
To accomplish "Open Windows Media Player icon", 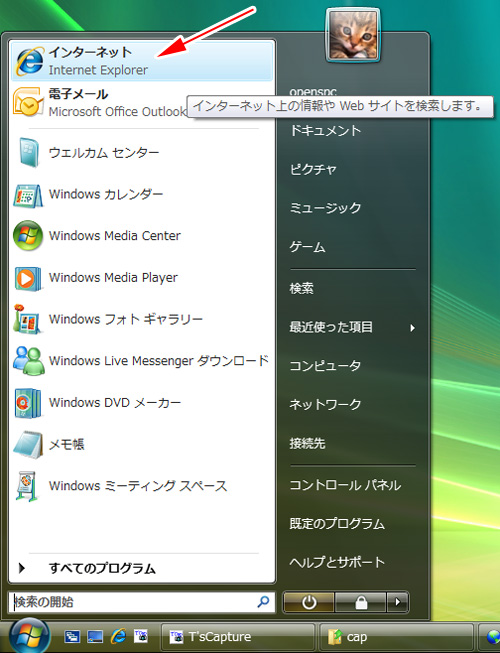I will coord(28,278).
